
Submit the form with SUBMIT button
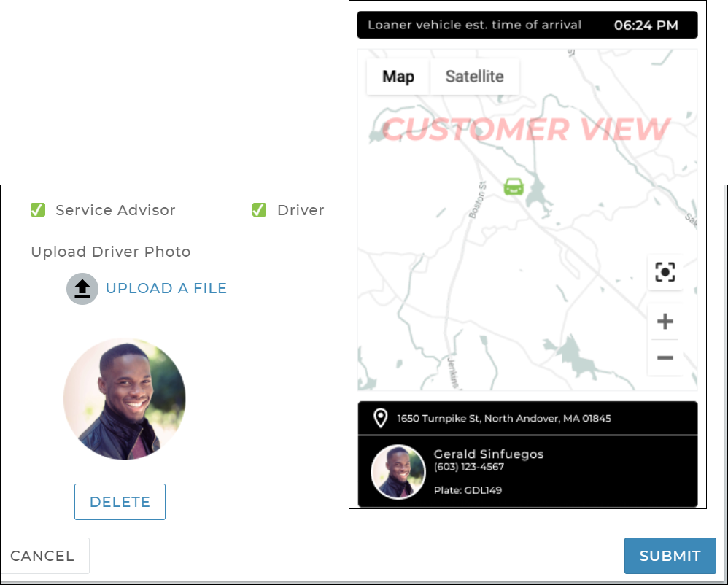[x=670, y=556]
